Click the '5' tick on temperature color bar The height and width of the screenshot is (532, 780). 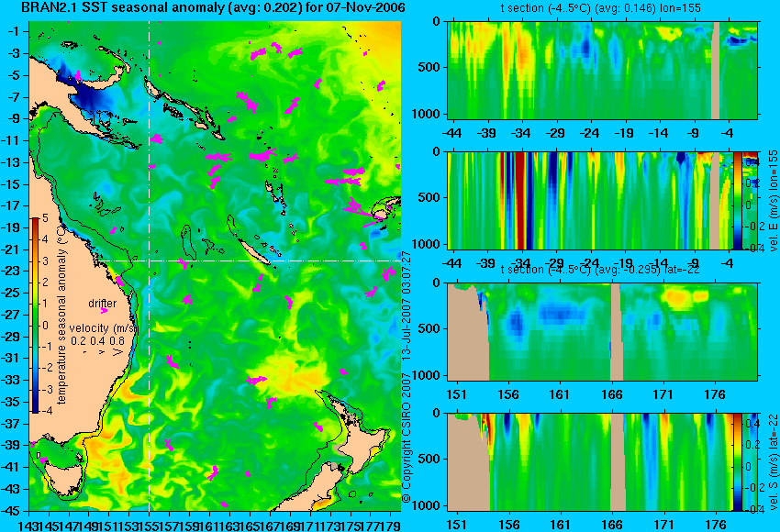pyautogui.click(x=45, y=217)
